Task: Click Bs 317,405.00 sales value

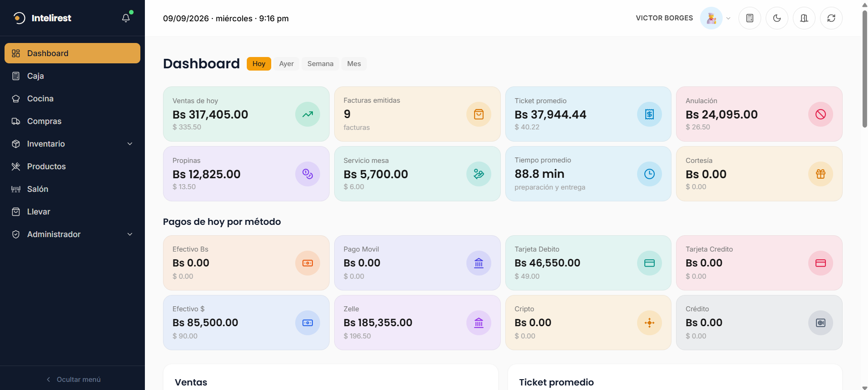Action: 210,114
